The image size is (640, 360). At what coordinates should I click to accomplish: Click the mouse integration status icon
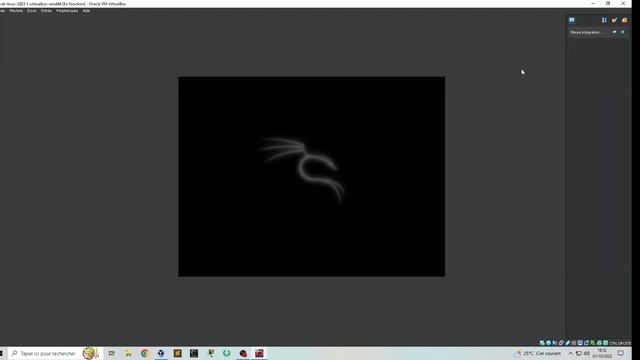599,343
